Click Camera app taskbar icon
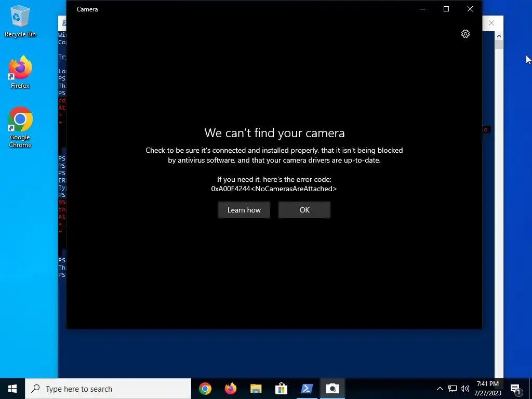532x399 pixels. pos(332,389)
